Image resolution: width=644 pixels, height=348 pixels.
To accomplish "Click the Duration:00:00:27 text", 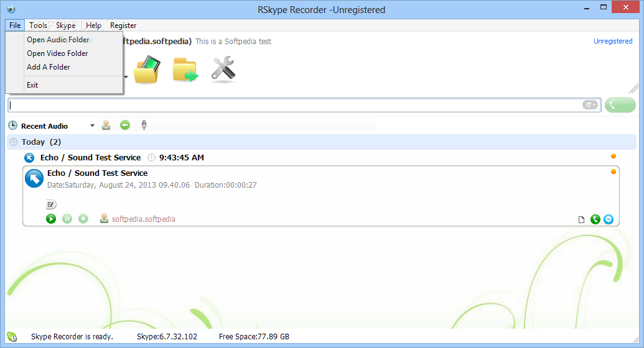I will (x=225, y=185).
